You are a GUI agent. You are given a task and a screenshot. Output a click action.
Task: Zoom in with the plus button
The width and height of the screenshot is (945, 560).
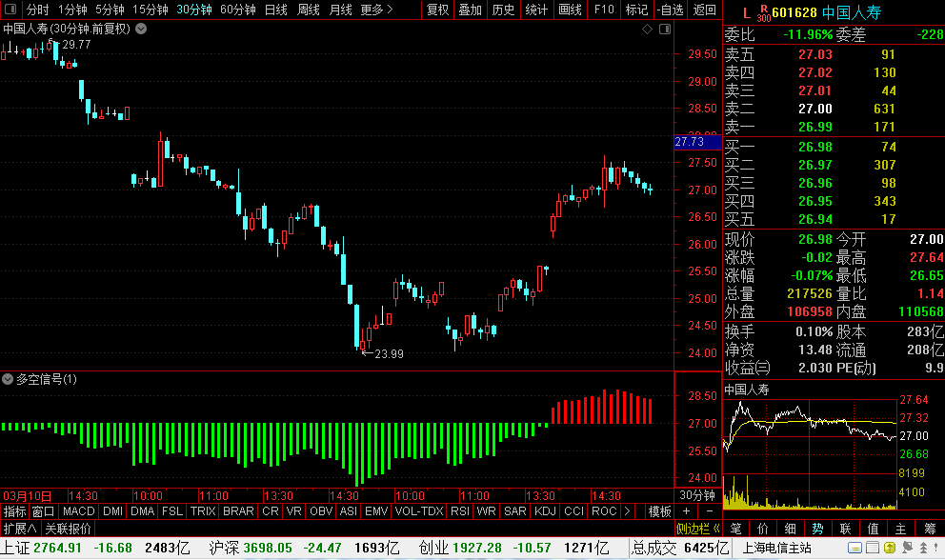point(687,511)
